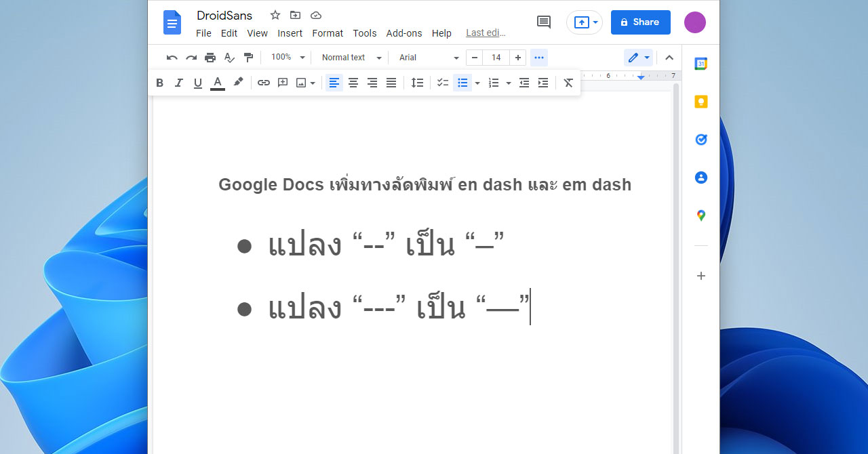
Task: Clear formatting from text
Action: 568,83
